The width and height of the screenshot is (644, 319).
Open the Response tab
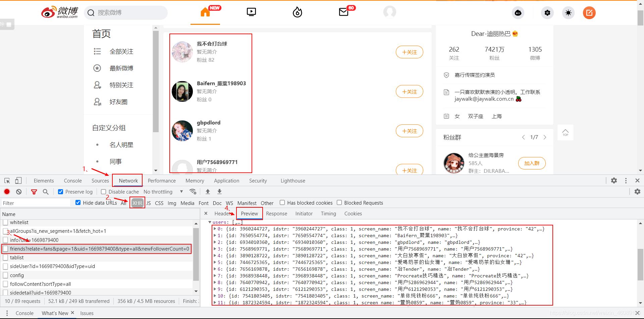(276, 213)
